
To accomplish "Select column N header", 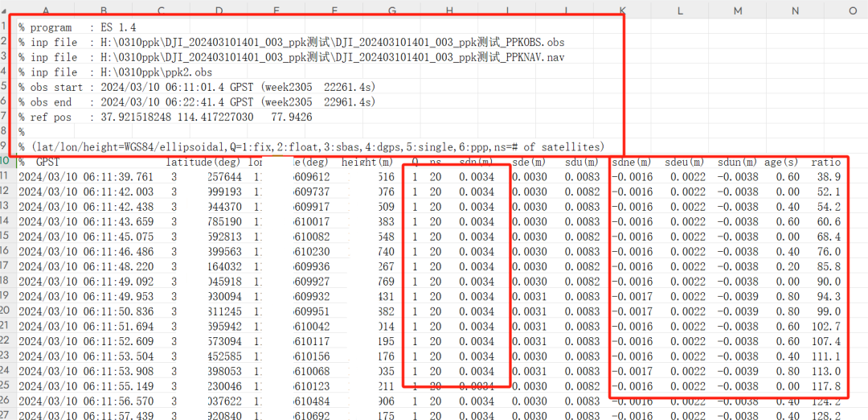I will [x=796, y=10].
